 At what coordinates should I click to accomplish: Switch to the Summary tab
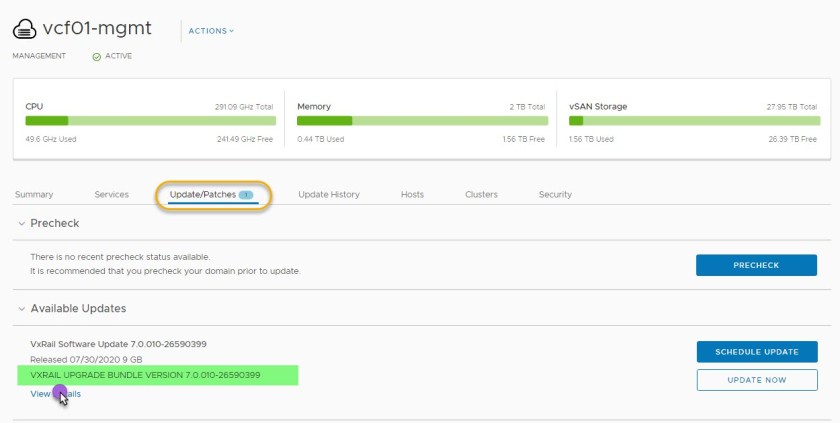click(x=34, y=194)
